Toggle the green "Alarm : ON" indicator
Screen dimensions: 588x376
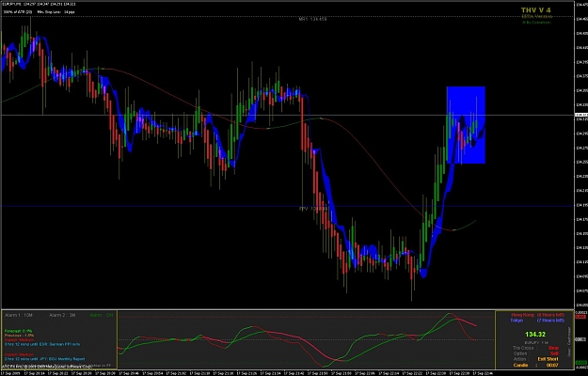tap(102, 315)
